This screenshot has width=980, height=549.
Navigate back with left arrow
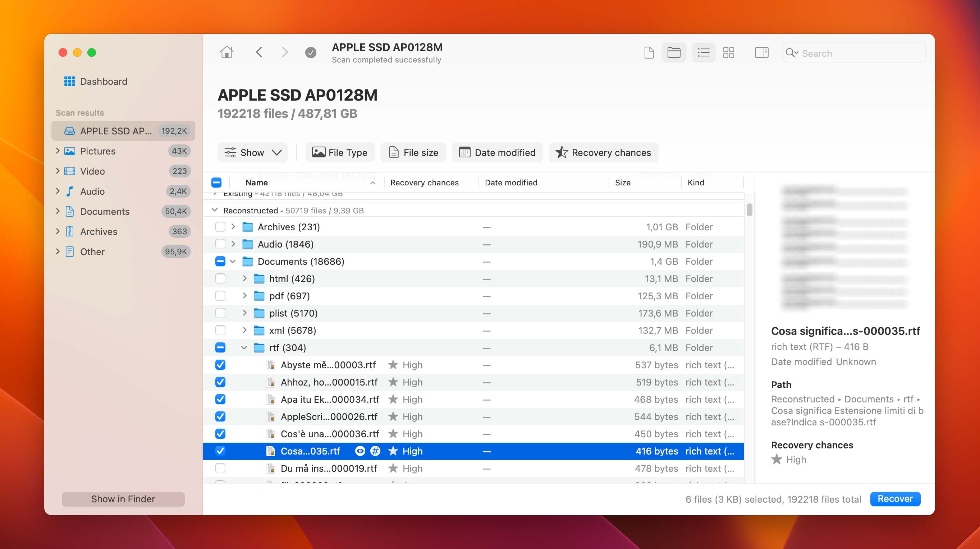click(259, 52)
